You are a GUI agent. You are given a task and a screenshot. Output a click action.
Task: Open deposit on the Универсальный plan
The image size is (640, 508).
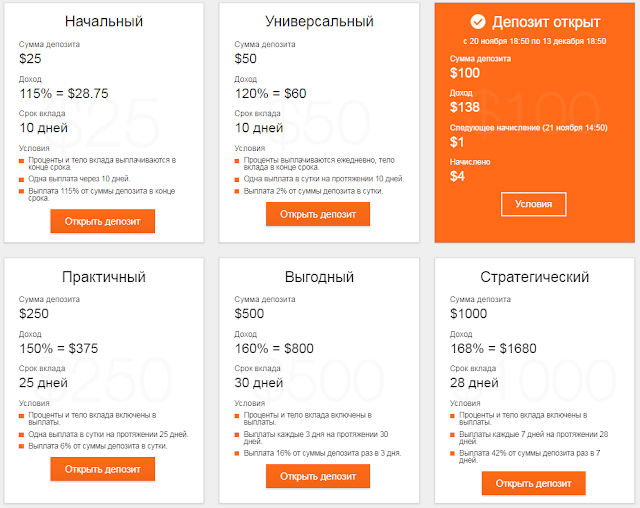pyautogui.click(x=318, y=214)
